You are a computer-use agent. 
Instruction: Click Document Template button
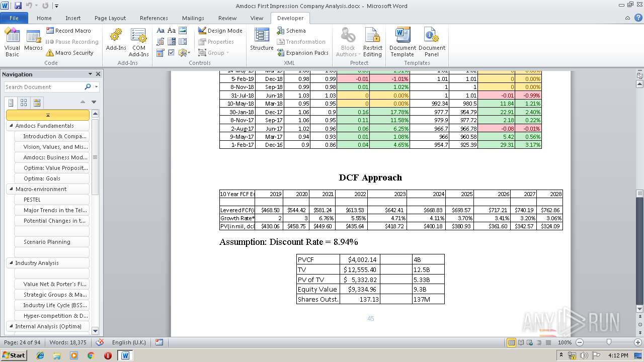(403, 42)
